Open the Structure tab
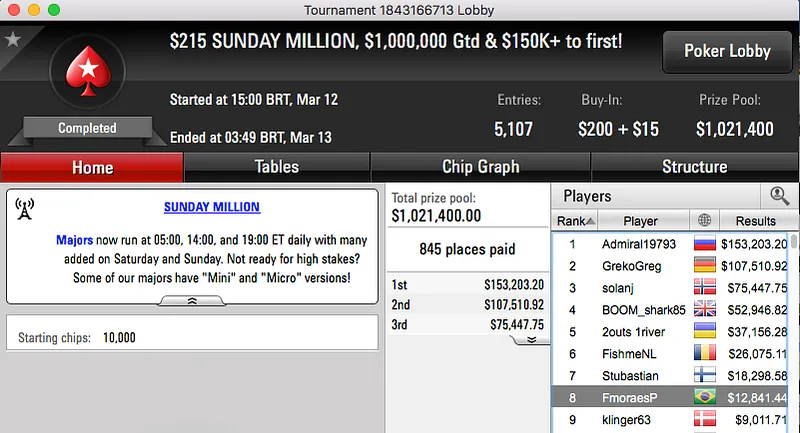800x433 pixels. (x=694, y=167)
